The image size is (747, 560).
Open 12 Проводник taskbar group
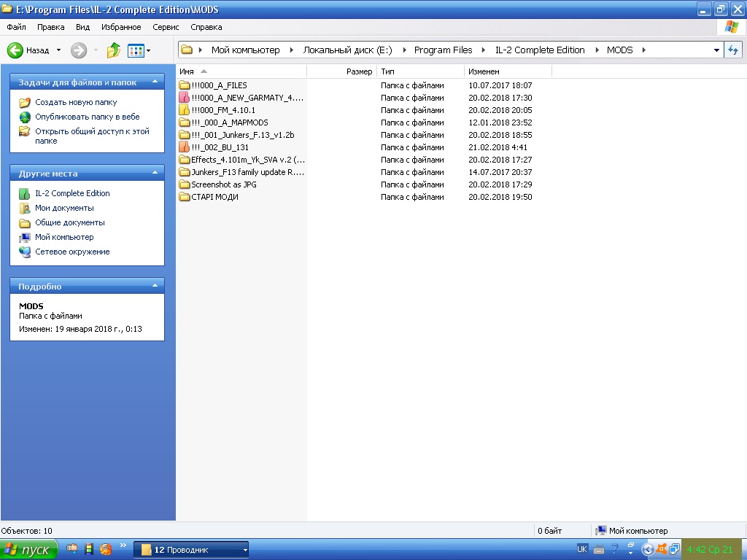point(191,550)
